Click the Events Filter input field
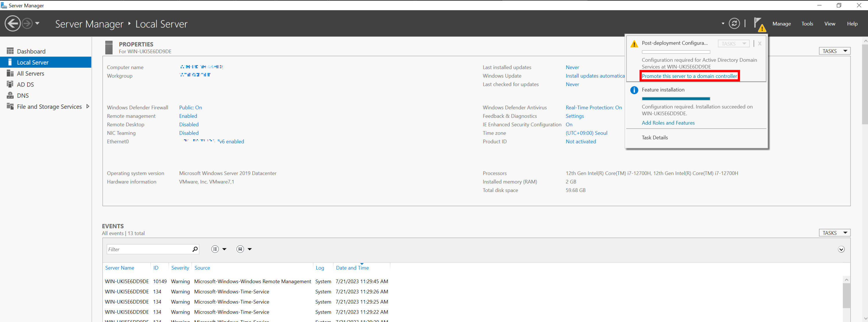Screen dimensions: 868x322 click(153, 249)
